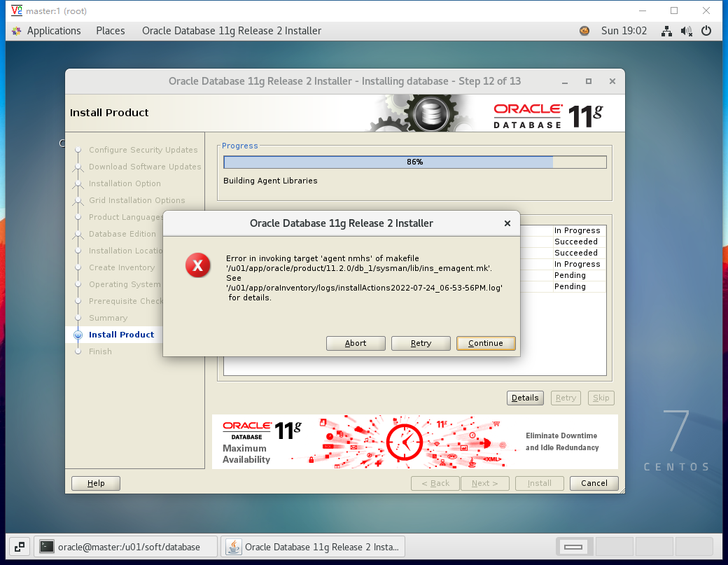This screenshot has height=565, width=728.
Task: Click installActions log path in error message
Action: [x=364, y=288]
